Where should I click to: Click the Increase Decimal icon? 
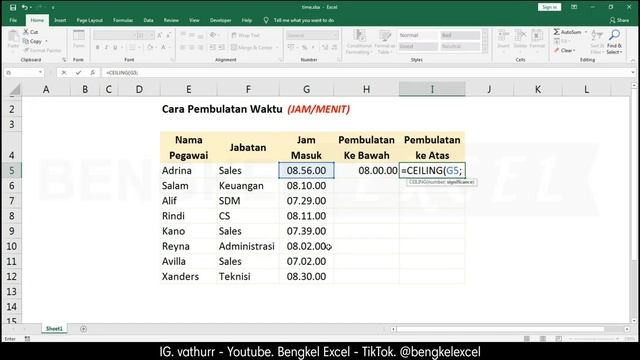click(x=325, y=47)
